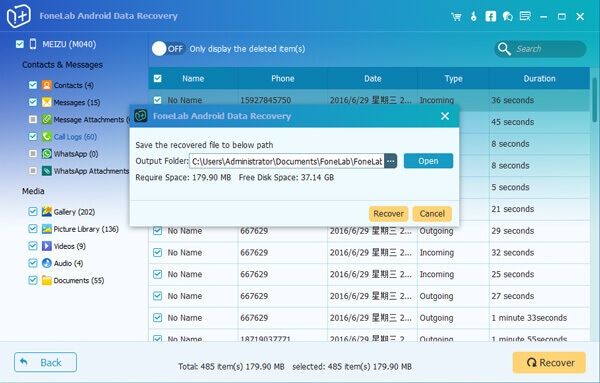Uncheck the row with 32 seconds duration

click(157, 253)
